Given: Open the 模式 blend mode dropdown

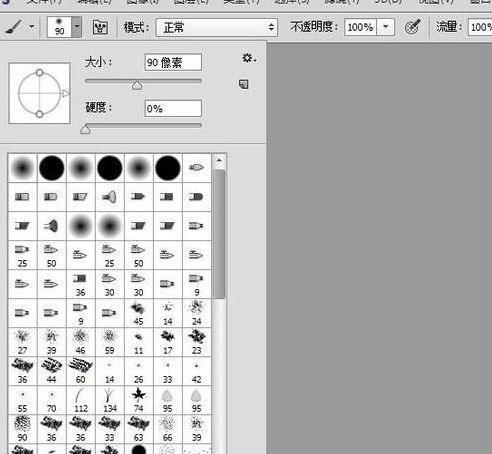Looking at the screenshot, I should 217,27.
